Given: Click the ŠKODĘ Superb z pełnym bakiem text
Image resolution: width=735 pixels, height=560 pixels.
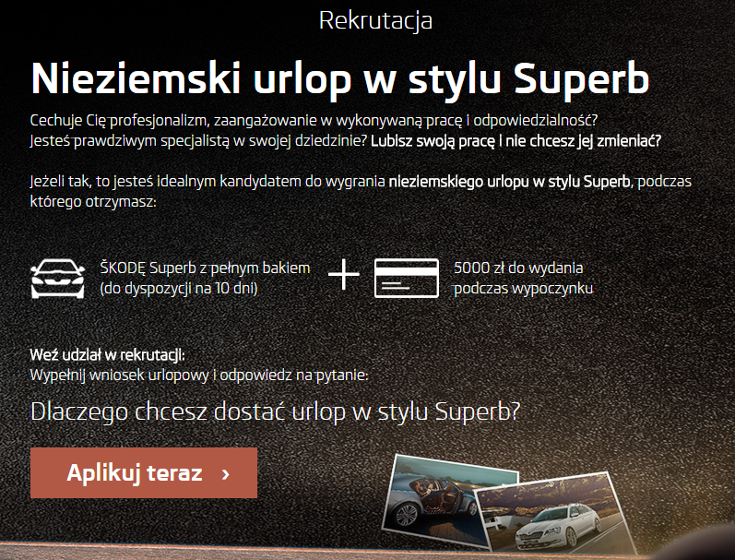Looking at the screenshot, I should pos(205,268).
